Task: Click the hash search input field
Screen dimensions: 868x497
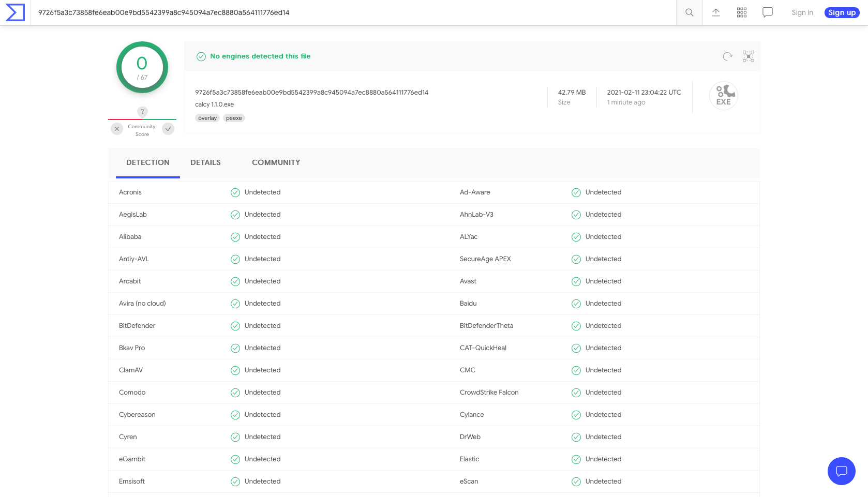Action: pyautogui.click(x=353, y=12)
